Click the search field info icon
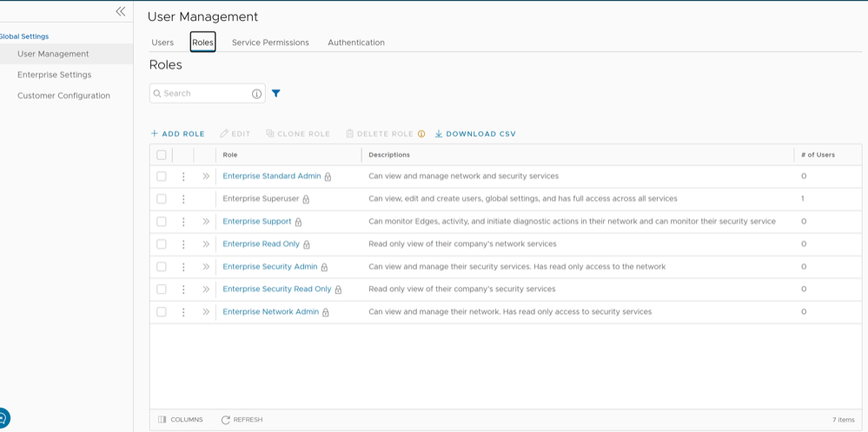The width and height of the screenshot is (868, 432). click(x=256, y=94)
